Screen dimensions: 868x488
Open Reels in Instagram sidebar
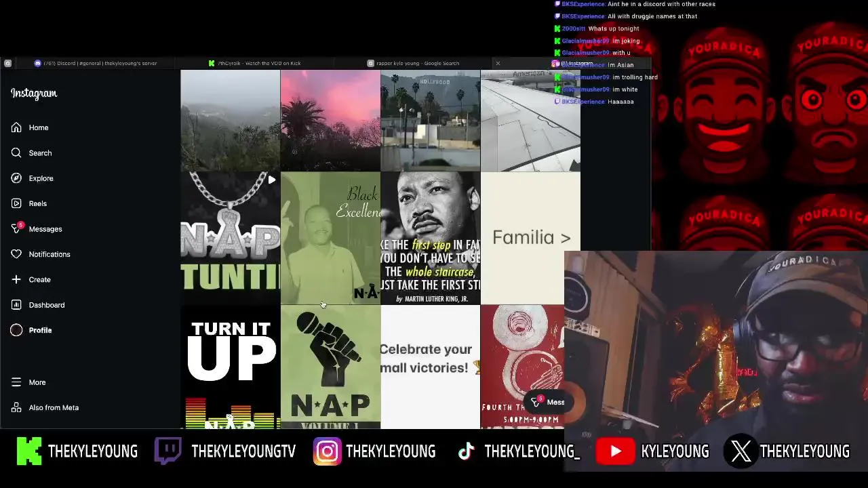coord(38,203)
